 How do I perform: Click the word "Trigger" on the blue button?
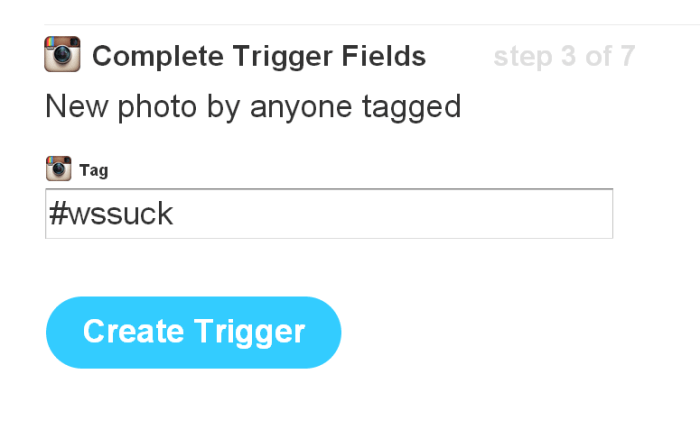point(254,332)
